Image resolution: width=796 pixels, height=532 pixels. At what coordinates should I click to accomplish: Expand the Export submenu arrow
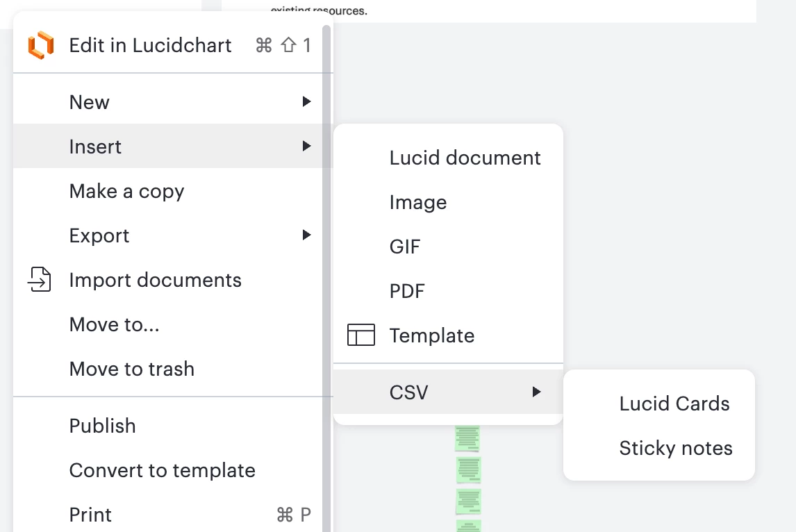306,235
